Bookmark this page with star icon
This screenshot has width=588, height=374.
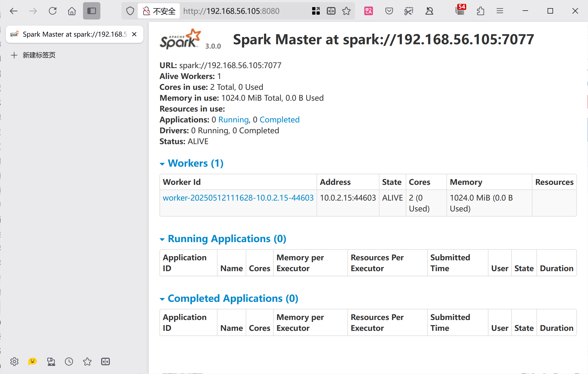pyautogui.click(x=346, y=11)
